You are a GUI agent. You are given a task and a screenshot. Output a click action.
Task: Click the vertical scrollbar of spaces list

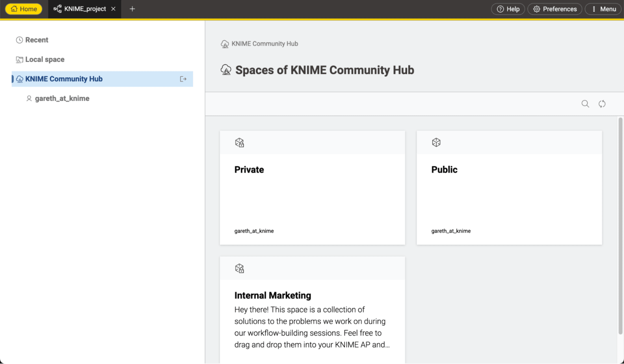[x=620, y=226]
